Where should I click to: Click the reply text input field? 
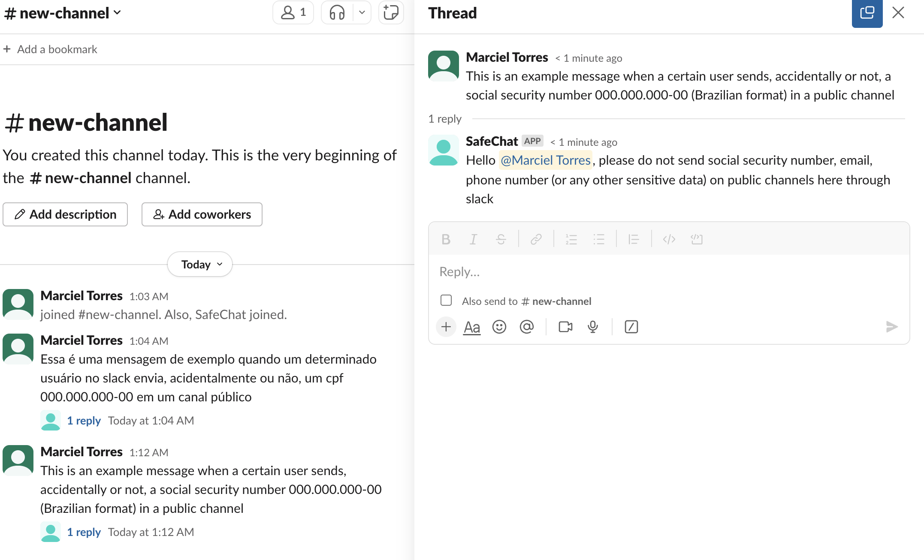[x=669, y=271]
